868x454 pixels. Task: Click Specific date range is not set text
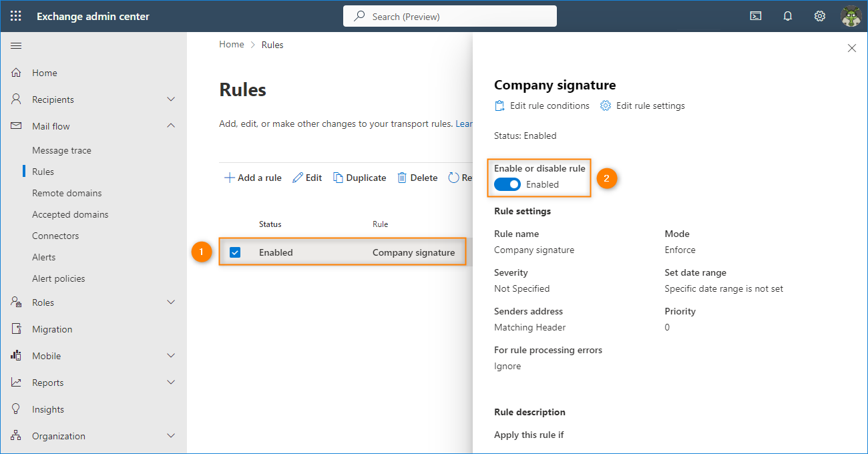point(724,288)
